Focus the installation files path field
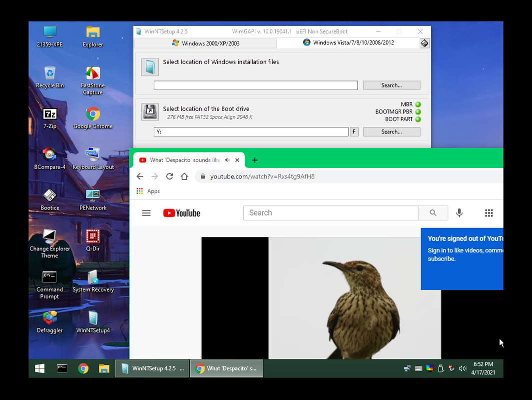Image resolution: width=532 pixels, height=400 pixels. tap(255, 85)
